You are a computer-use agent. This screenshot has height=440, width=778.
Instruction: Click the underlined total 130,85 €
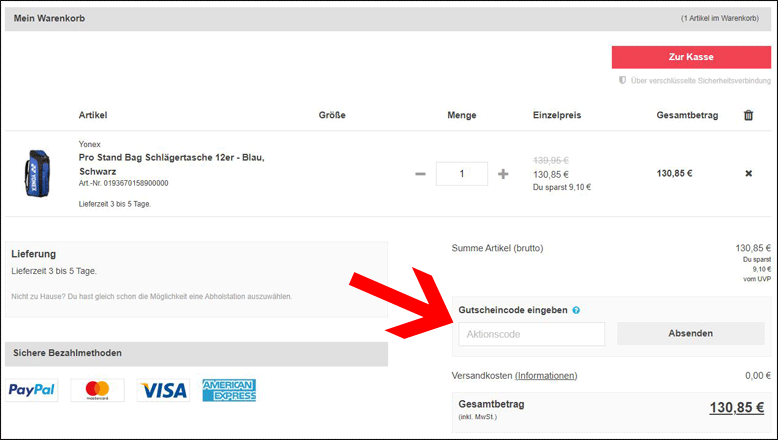pos(736,407)
